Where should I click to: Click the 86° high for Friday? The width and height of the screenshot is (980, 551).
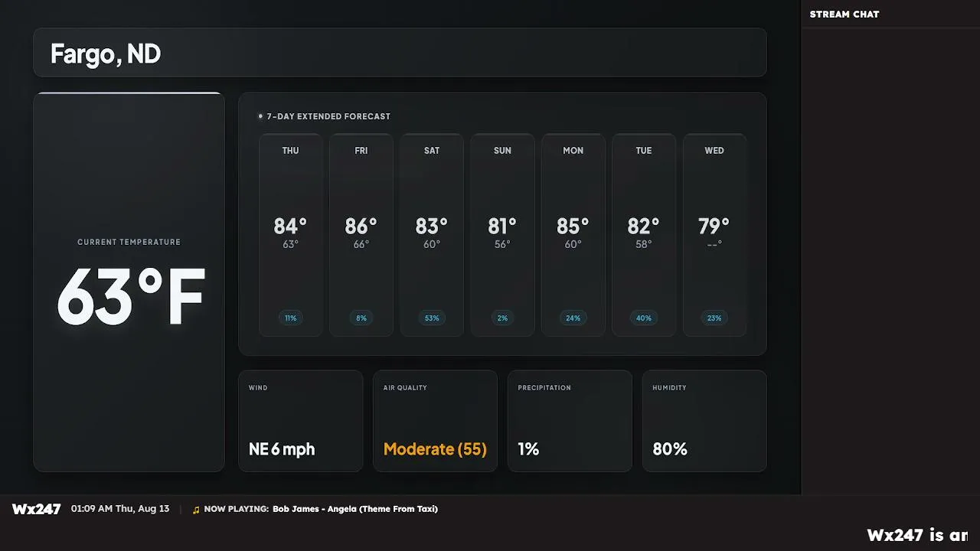click(361, 226)
